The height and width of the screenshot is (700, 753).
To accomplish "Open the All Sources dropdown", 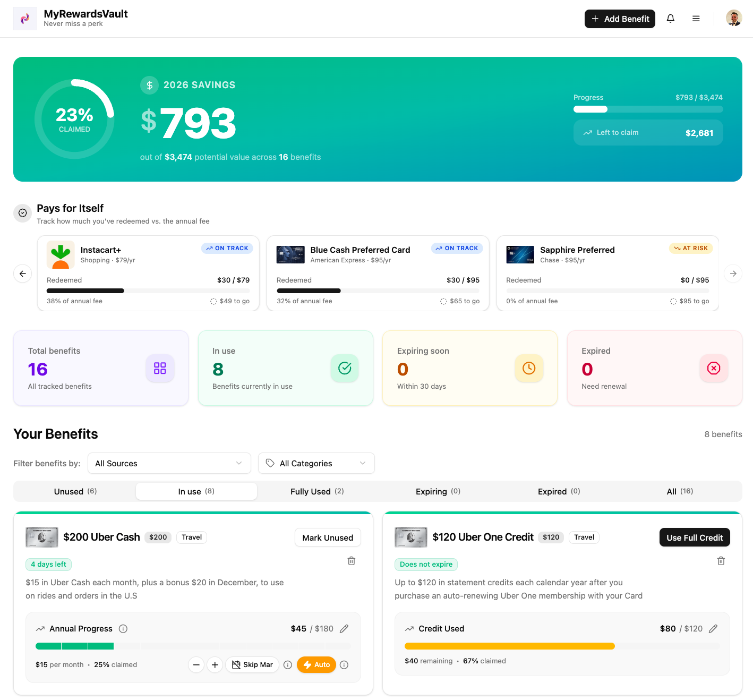I will pos(169,463).
